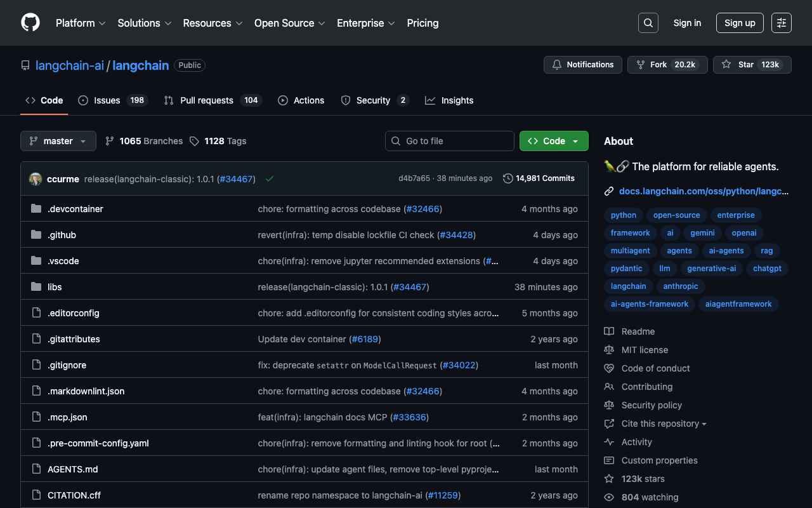This screenshot has width=812, height=508.
Task: Click the Go to file search field
Action: pos(450,141)
